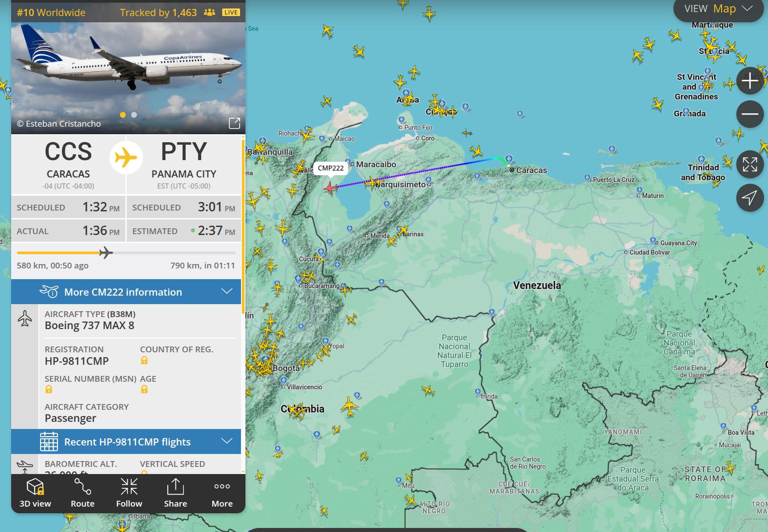Toggle fullscreen map mode
The height and width of the screenshot is (532, 768).
[x=750, y=164]
